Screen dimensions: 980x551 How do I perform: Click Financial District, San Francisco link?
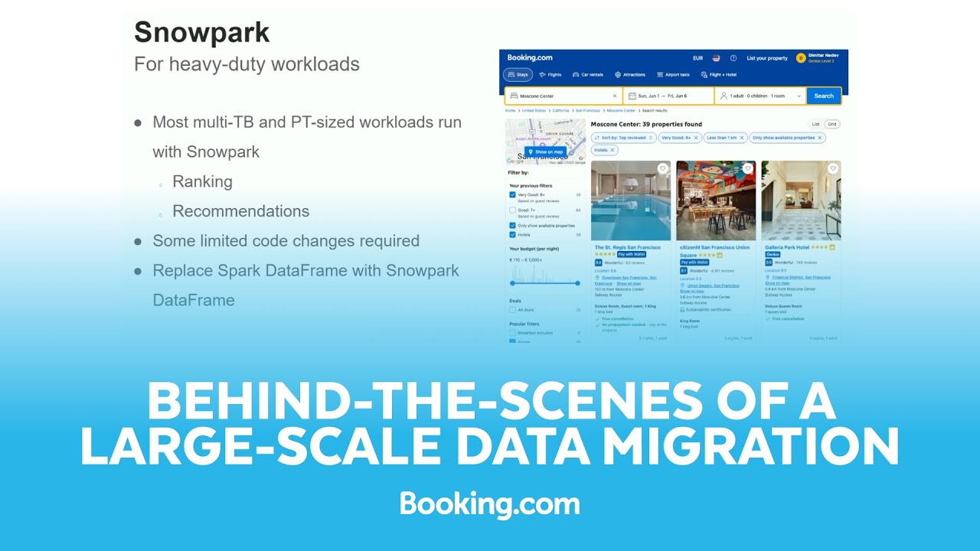801,277
